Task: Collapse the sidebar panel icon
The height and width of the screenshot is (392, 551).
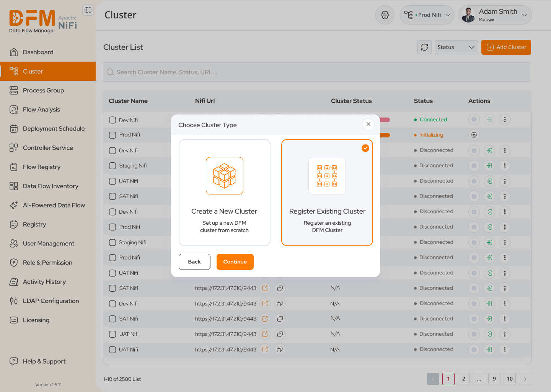Action: [x=88, y=10]
